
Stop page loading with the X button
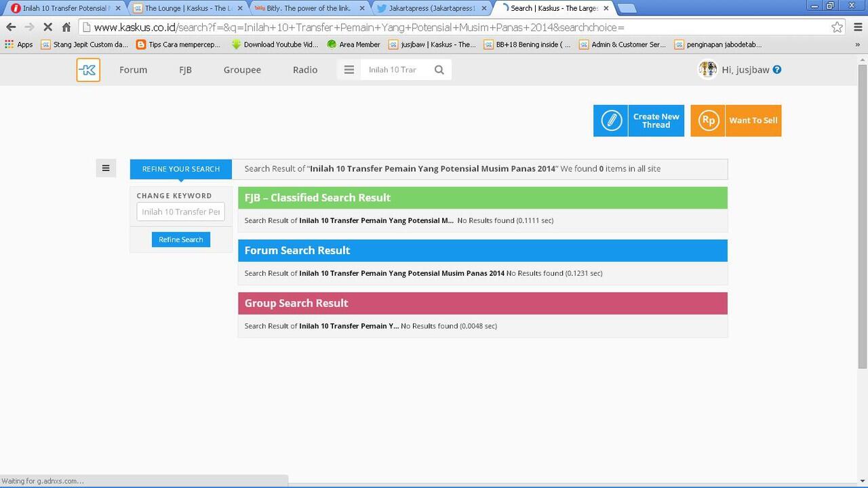[48, 27]
